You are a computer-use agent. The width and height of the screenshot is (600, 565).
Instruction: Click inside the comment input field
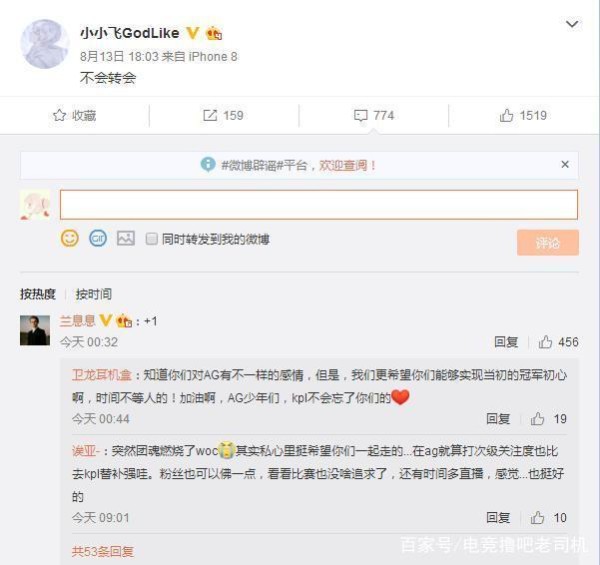318,205
